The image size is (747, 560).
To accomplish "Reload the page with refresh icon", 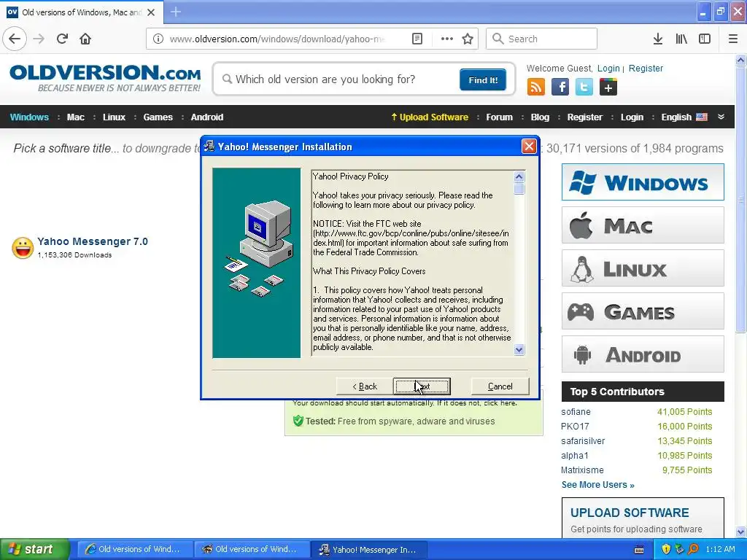I will click(x=63, y=39).
